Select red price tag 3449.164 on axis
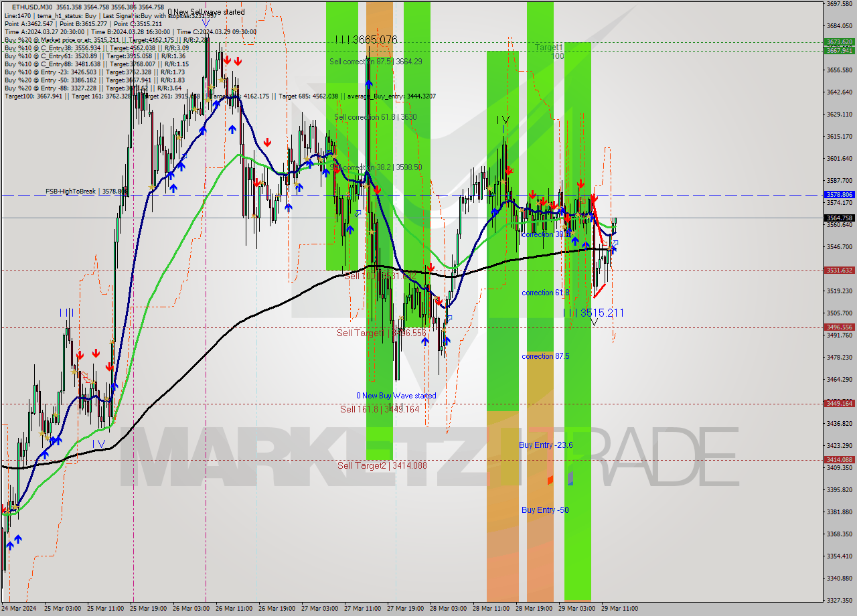This screenshot has width=857, height=616. (839, 403)
